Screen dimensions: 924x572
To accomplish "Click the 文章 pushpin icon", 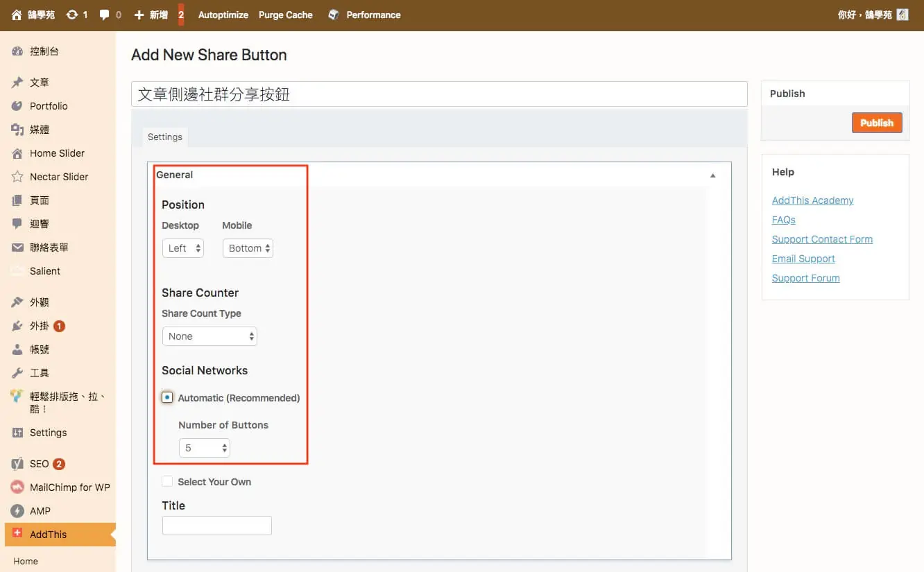I will (x=17, y=83).
